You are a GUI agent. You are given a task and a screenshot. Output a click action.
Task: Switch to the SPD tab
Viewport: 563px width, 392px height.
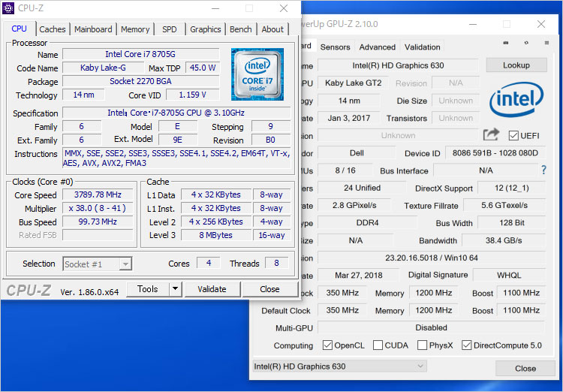tap(170, 29)
